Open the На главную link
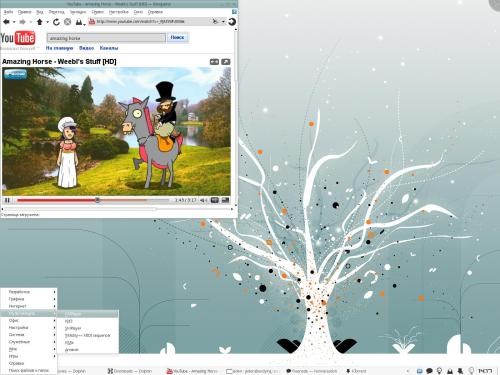 point(59,48)
